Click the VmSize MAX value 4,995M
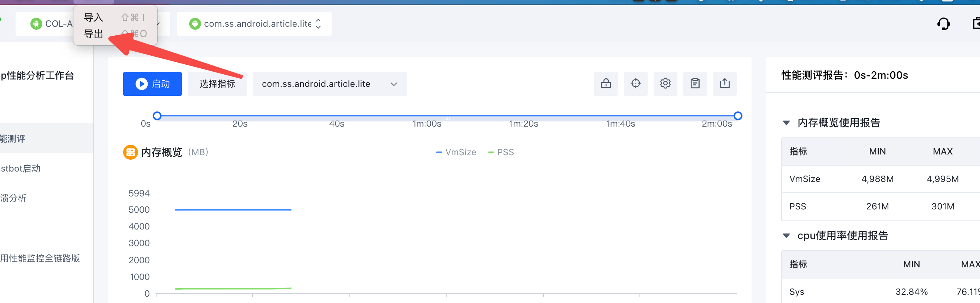This screenshot has width=980, height=303. pos(943,179)
